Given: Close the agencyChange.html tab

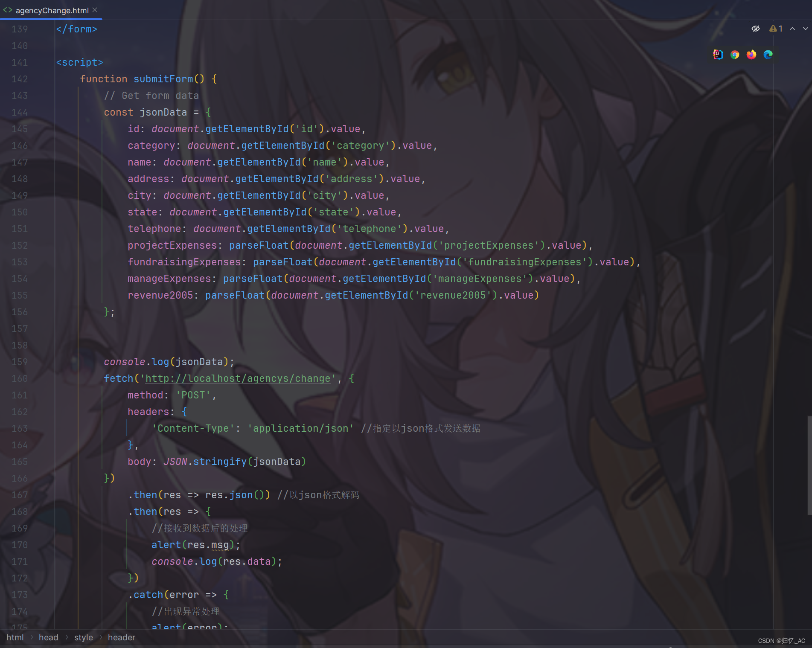Looking at the screenshot, I should pos(95,10).
